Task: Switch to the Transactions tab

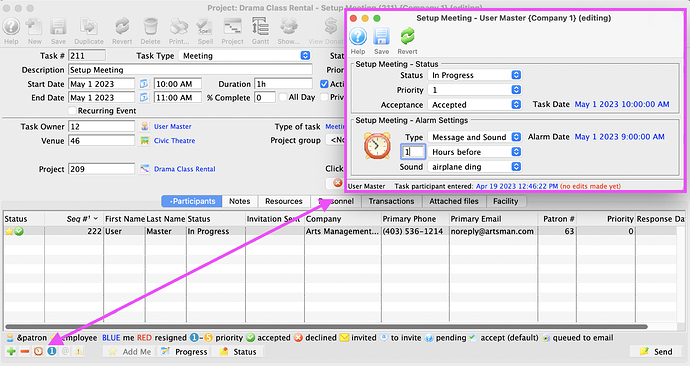Action: coord(392,201)
